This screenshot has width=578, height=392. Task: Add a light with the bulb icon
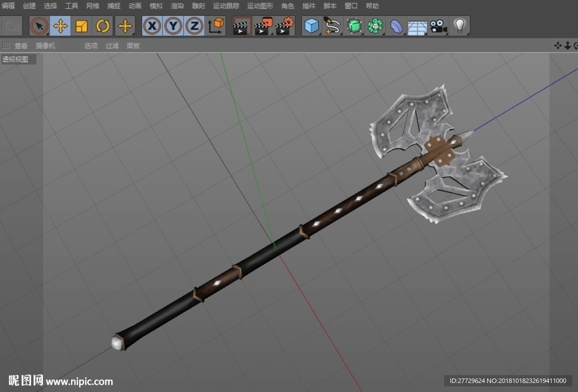click(x=459, y=26)
